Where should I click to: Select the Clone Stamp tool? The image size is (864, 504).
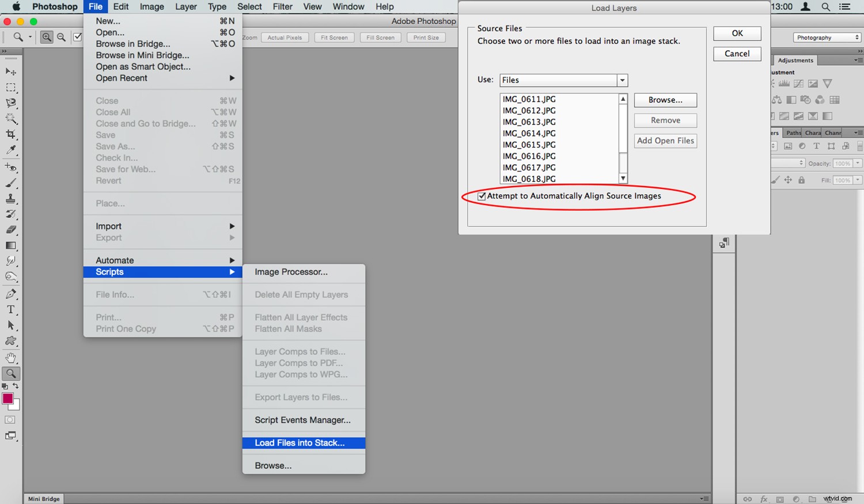pyautogui.click(x=11, y=199)
